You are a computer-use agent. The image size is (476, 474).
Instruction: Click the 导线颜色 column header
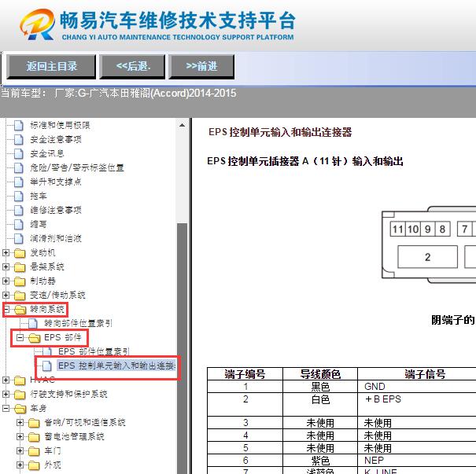(320, 374)
